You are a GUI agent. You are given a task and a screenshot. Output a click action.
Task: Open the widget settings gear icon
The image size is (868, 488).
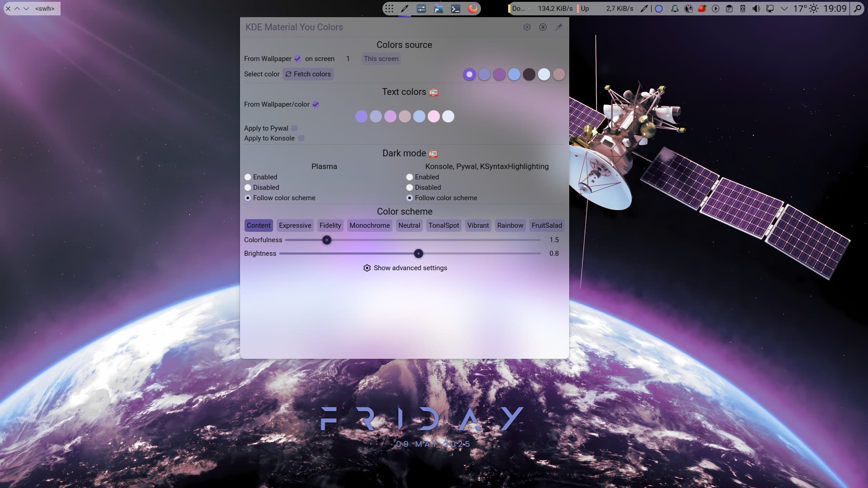tap(527, 27)
